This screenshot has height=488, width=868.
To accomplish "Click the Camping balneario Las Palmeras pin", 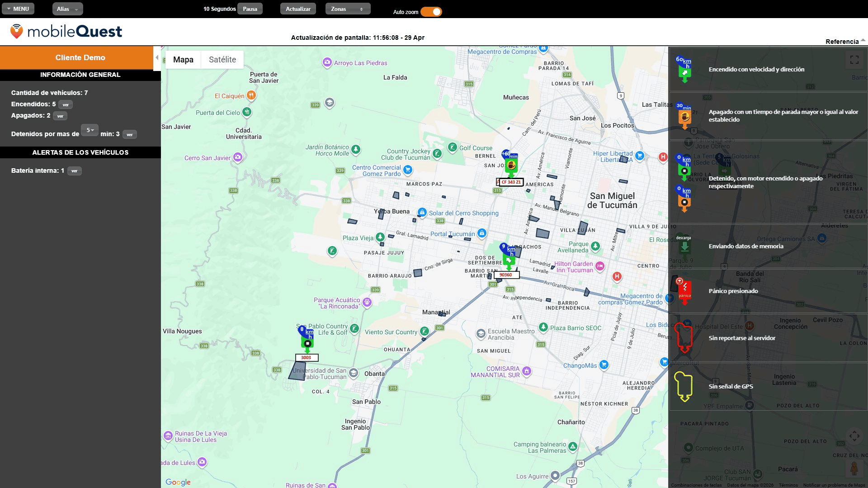I will (573, 447).
